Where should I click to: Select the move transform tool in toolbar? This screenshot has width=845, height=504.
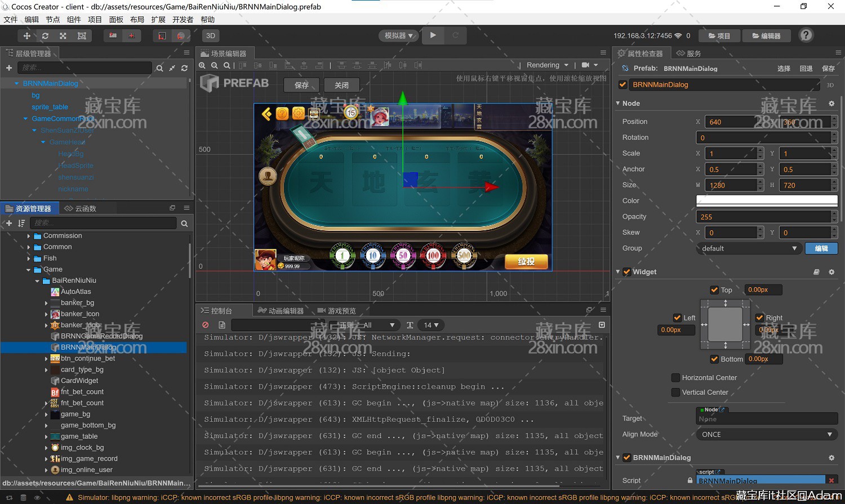[x=26, y=35]
